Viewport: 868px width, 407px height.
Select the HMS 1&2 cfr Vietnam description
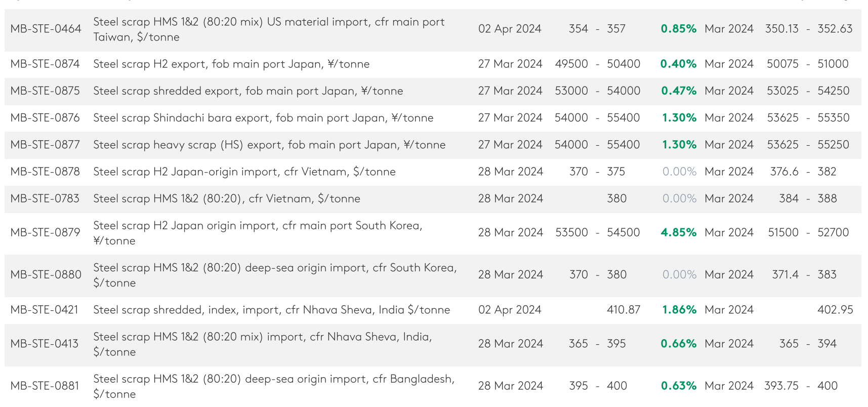(x=226, y=198)
